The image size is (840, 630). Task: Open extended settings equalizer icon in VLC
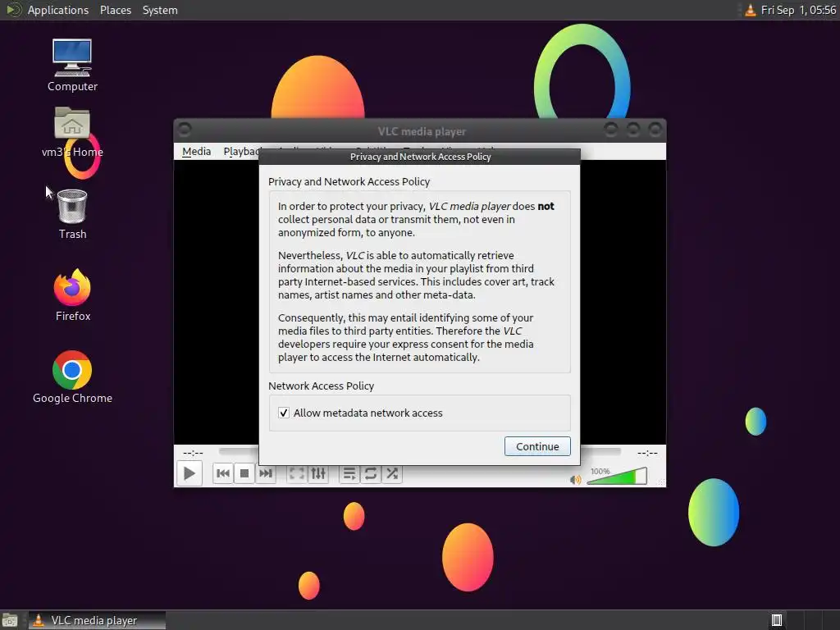point(318,473)
